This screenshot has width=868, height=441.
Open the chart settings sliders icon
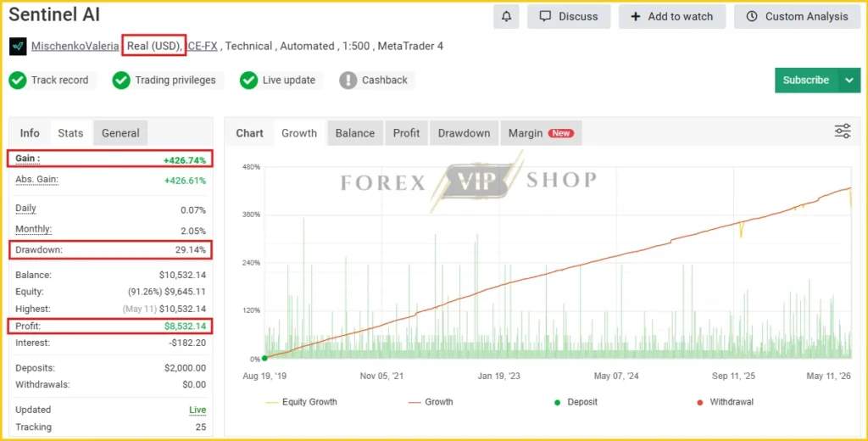[x=843, y=131]
